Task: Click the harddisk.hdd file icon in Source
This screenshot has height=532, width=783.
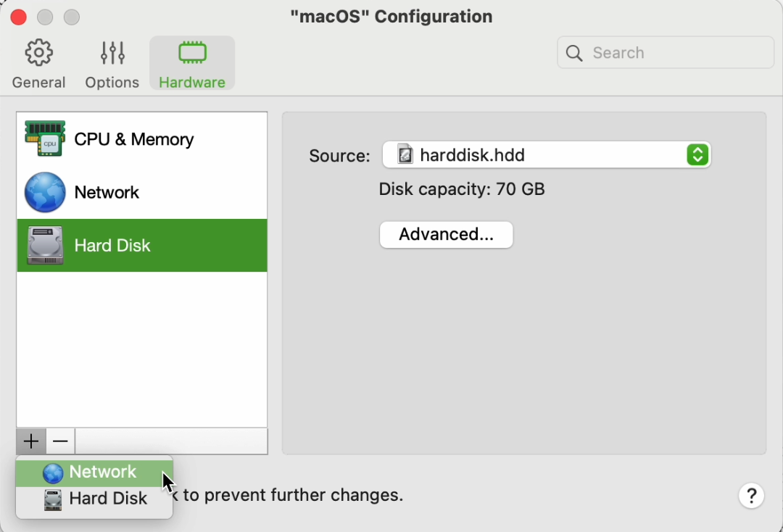Action: (x=405, y=154)
